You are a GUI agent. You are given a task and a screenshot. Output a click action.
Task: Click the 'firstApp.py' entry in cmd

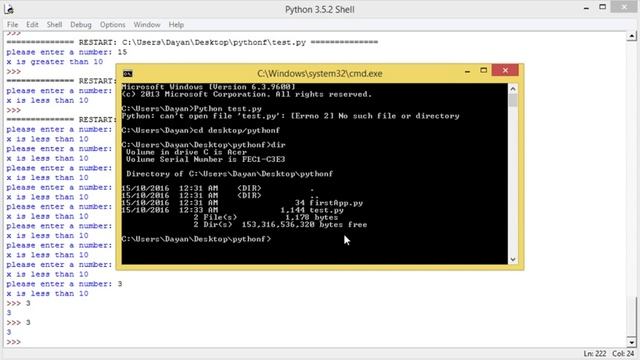click(336, 203)
